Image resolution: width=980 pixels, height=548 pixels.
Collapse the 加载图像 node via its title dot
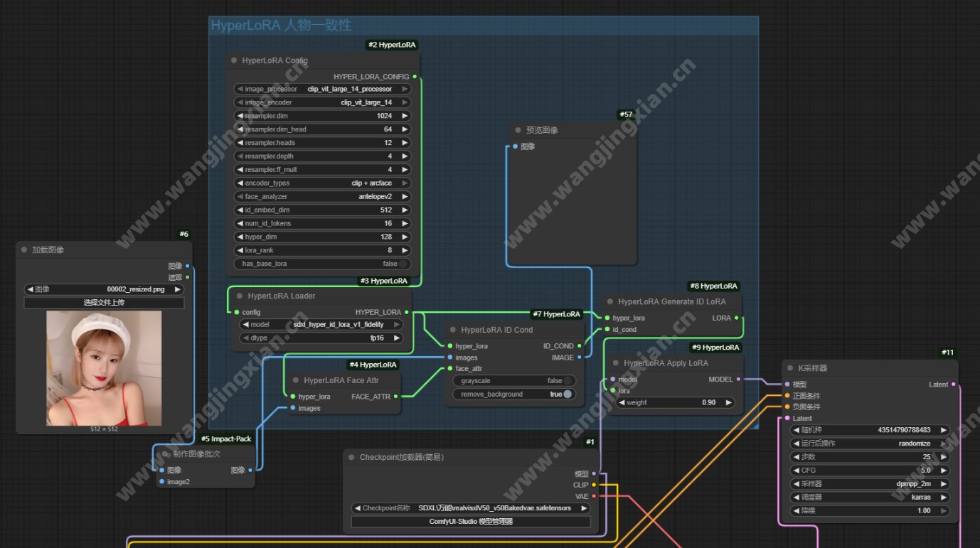[24, 250]
